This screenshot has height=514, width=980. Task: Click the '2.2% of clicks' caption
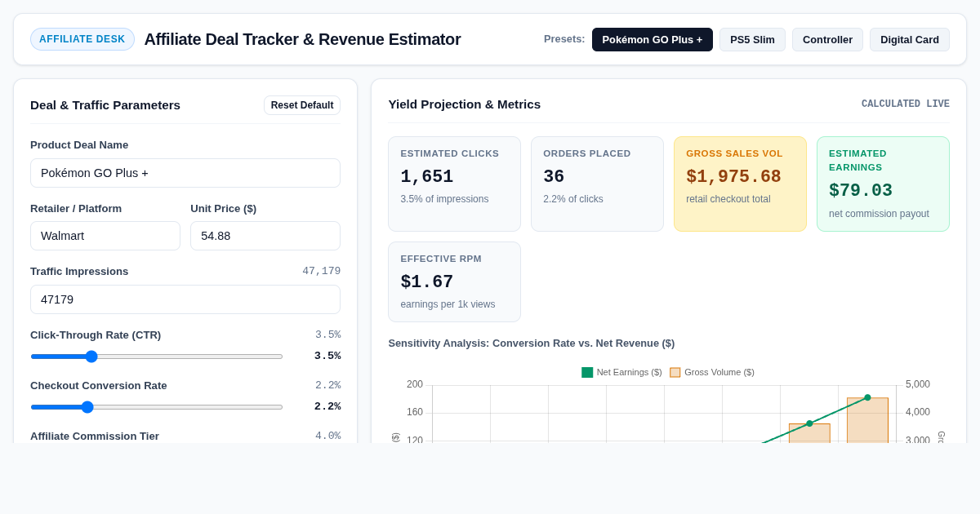click(x=573, y=199)
